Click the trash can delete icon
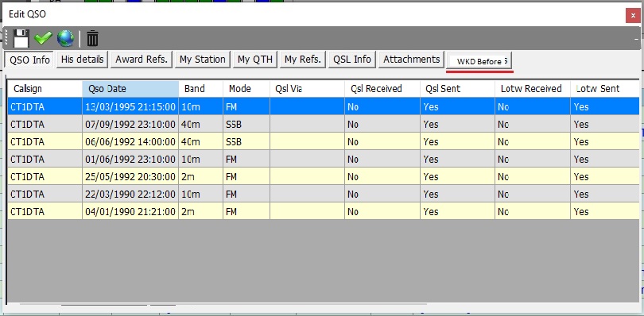Viewport: 644px width, 316px height. click(93, 39)
